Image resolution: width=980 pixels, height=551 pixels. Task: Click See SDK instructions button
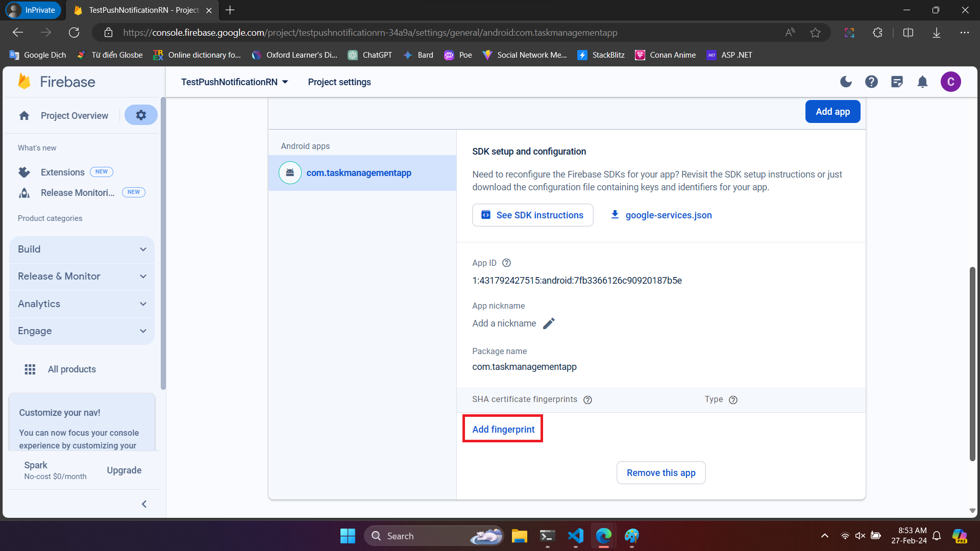[x=532, y=215]
